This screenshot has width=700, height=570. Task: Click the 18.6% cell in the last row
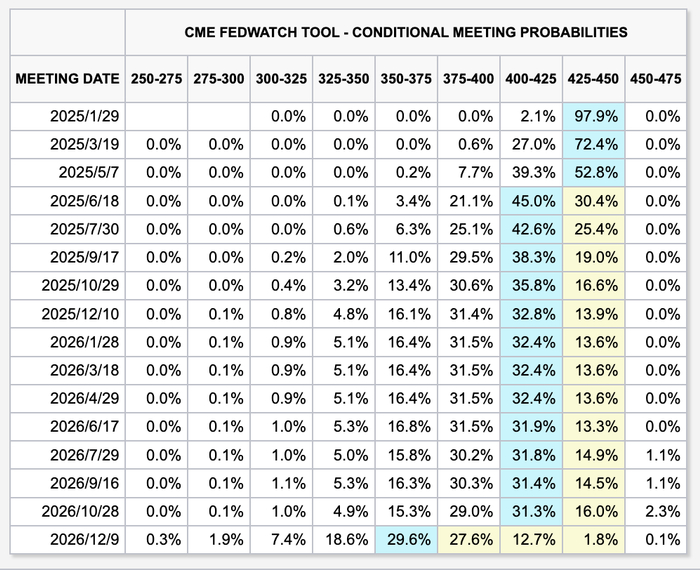[343, 538]
